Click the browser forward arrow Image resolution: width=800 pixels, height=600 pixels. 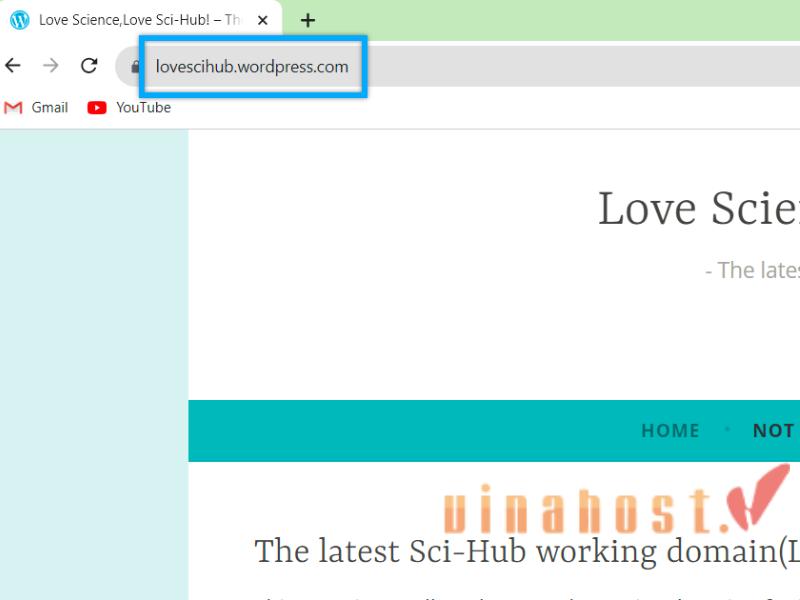[x=51, y=65]
